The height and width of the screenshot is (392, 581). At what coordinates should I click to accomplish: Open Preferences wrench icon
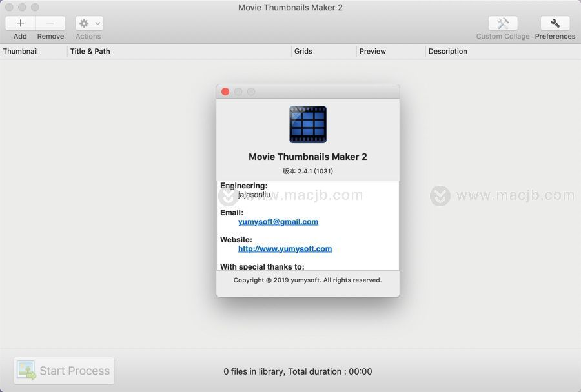[x=555, y=23]
